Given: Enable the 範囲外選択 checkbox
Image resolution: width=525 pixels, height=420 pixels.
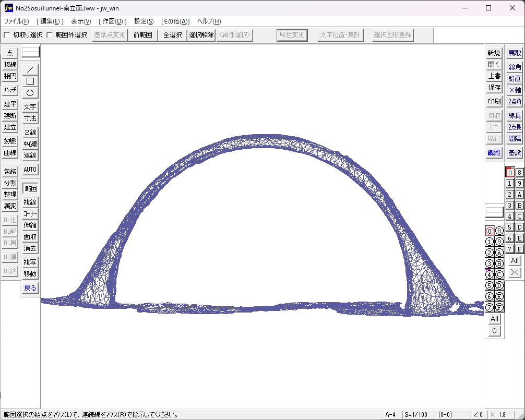Looking at the screenshot, I should point(50,35).
